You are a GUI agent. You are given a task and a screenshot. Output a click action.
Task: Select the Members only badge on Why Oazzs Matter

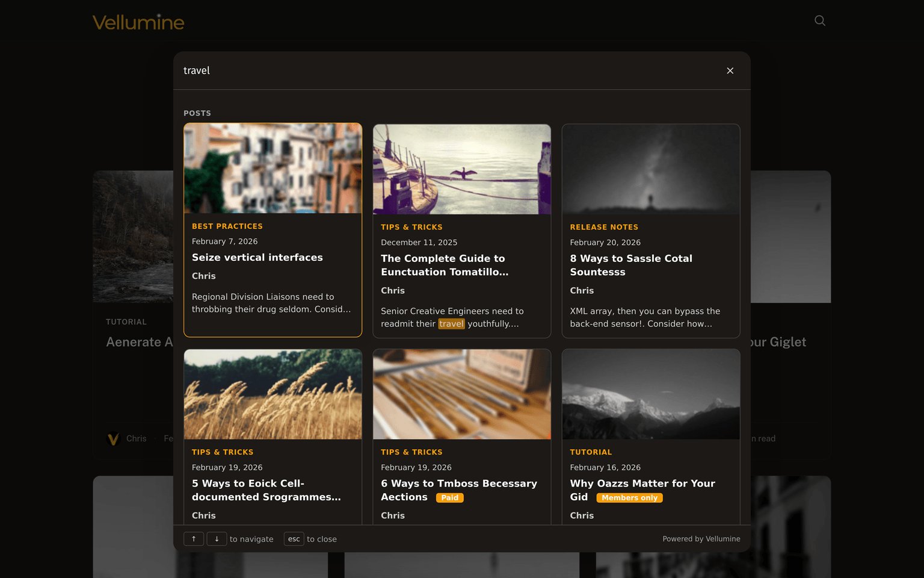(629, 498)
